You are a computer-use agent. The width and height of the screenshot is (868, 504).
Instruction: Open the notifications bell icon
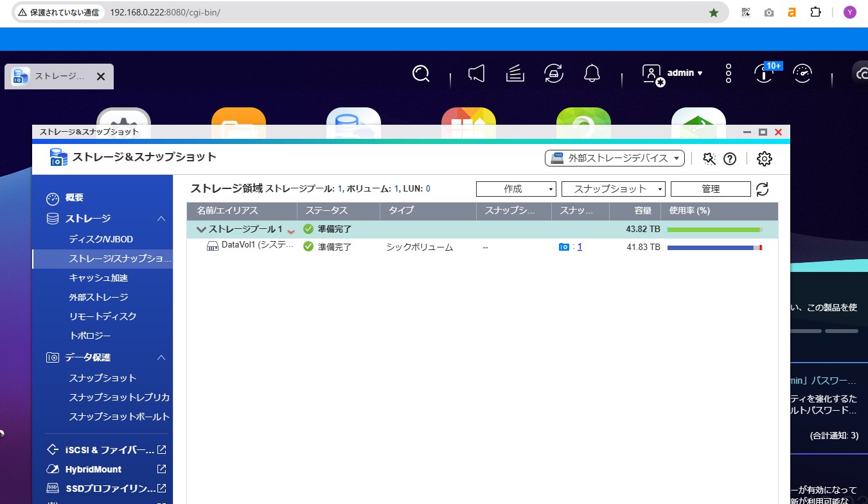[592, 74]
